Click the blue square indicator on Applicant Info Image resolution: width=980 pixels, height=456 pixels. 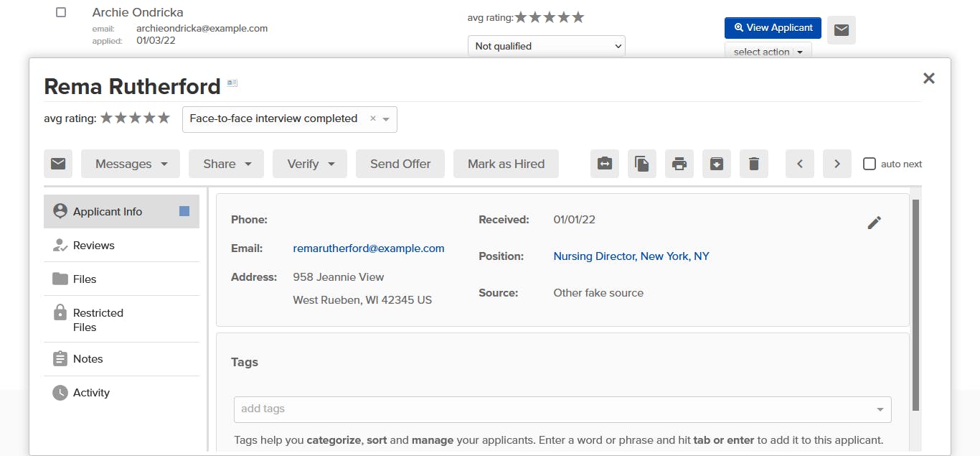click(184, 211)
